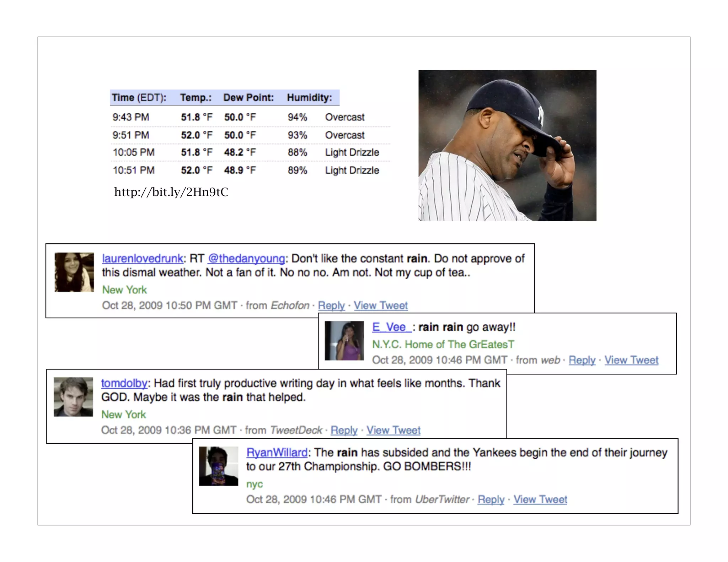Screen dimensions: 728x562
Task: Open RyanWillard username link
Action: (277, 452)
